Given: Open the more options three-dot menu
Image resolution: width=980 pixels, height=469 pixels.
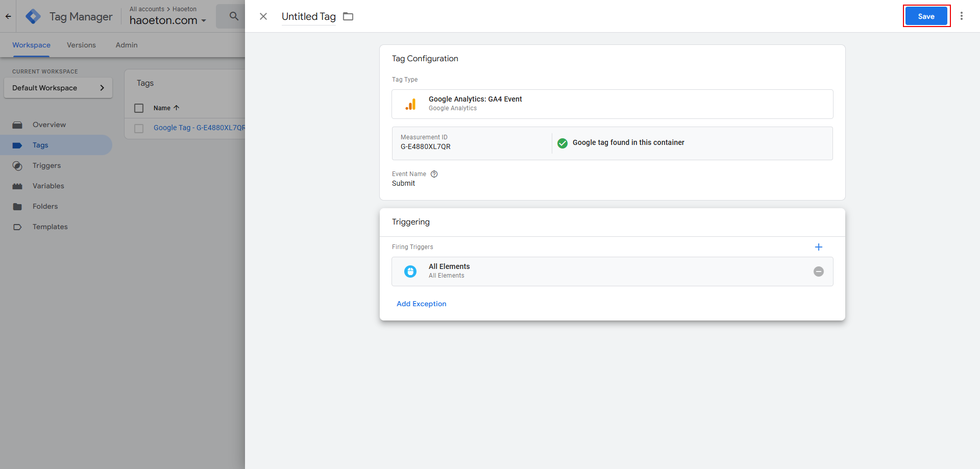Looking at the screenshot, I should [962, 16].
